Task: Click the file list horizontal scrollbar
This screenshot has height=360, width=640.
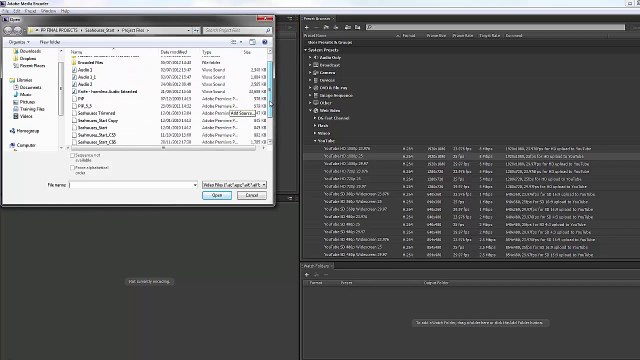Action: pyautogui.click(x=163, y=148)
